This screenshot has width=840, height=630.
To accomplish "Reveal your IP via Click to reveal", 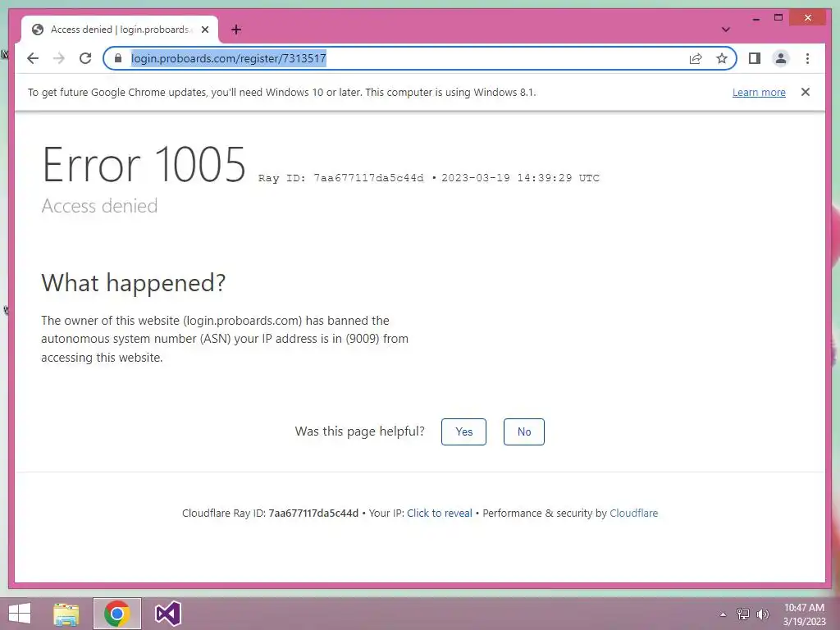I will pyautogui.click(x=440, y=514).
